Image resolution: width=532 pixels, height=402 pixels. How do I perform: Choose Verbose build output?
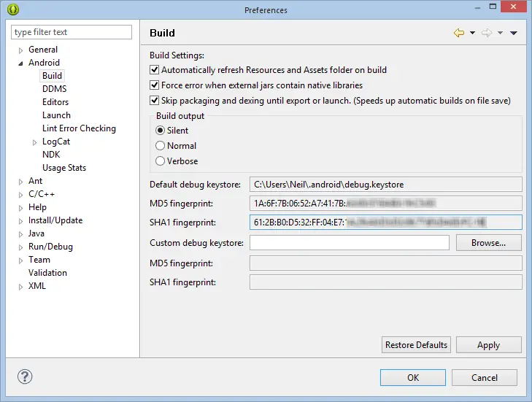(x=161, y=161)
